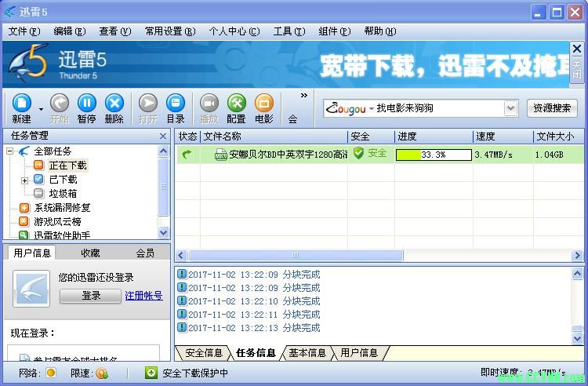Click the 新建 (New task) toolbar icon
Image resolution: width=588 pixels, height=386 pixels.
click(21, 104)
